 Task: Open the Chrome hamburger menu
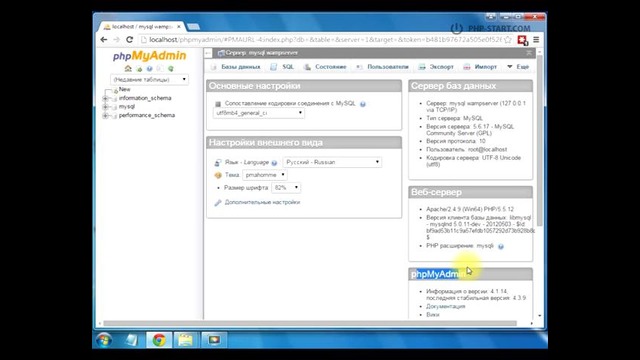pyautogui.click(x=536, y=40)
